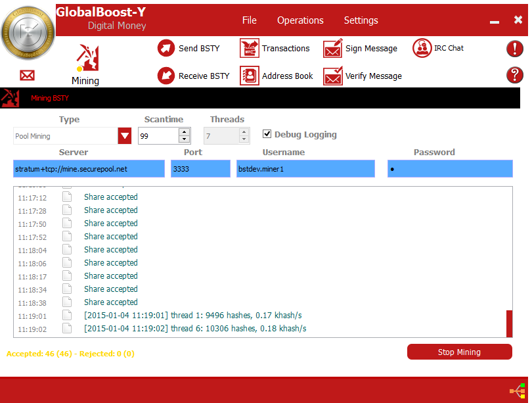This screenshot has height=403, width=532.
Task: Select the thread 1: 9496 hashes log line
Action: click(x=260, y=316)
